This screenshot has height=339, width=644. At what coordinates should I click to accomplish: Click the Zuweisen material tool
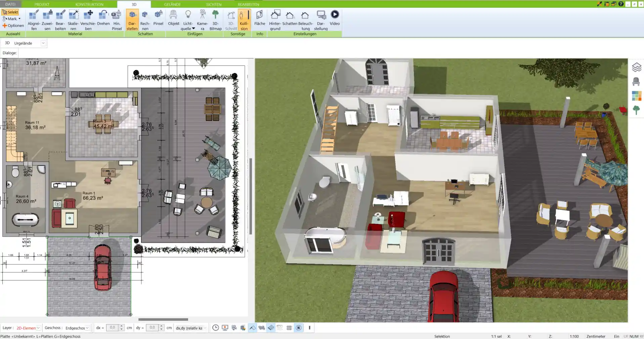pos(47,20)
